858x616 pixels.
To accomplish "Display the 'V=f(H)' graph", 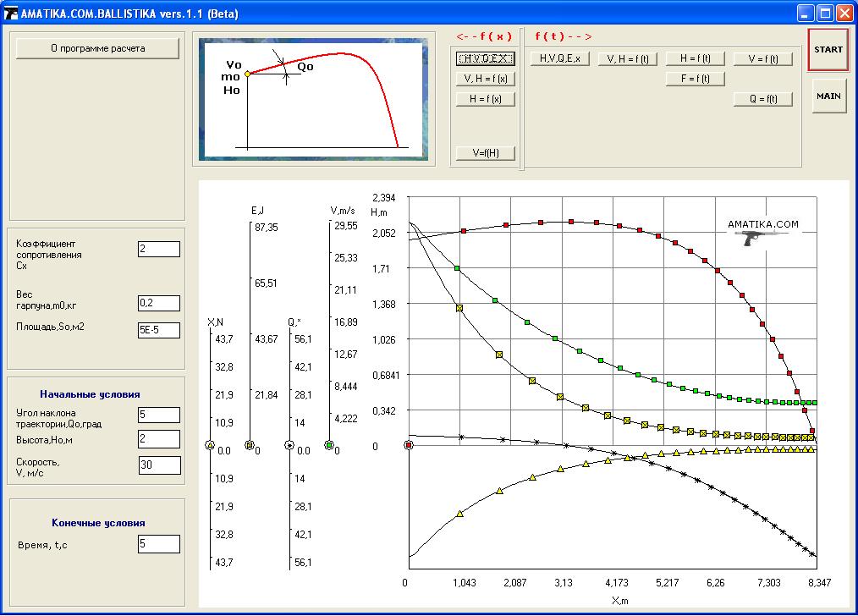I will pyautogui.click(x=486, y=153).
